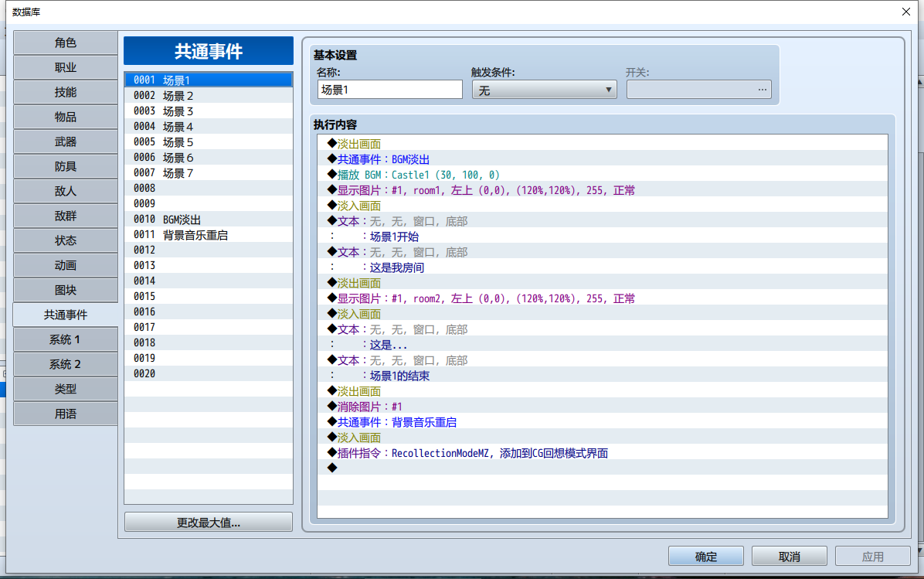Select the 插件指令 RecollectionModeMZ command
Screen dimensions: 924x579
tap(603, 453)
